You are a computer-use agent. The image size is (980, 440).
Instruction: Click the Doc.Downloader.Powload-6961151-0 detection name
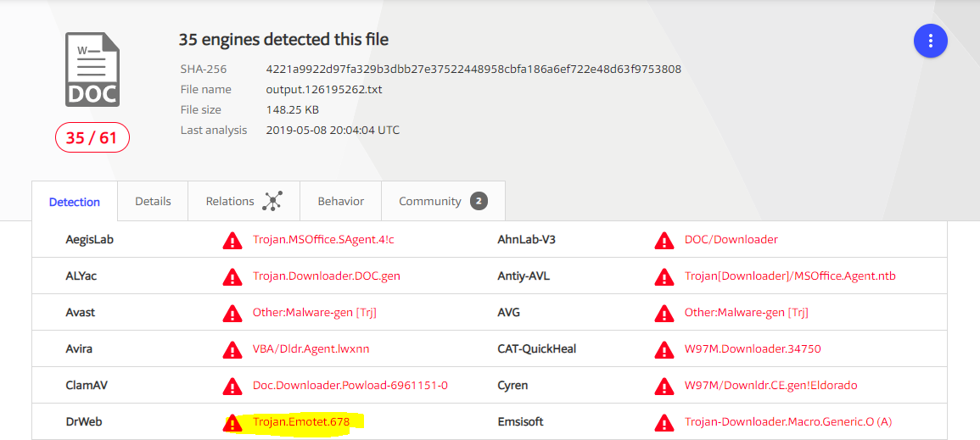[350, 386]
